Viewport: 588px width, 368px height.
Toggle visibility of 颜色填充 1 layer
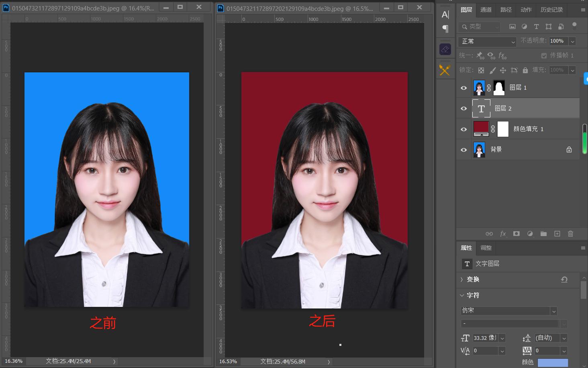(464, 129)
